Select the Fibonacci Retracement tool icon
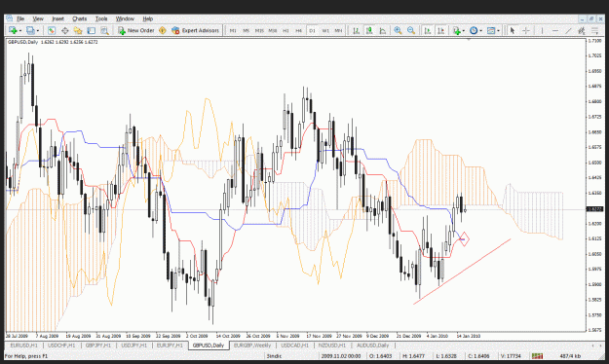The width and height of the screenshot is (609, 364). point(595,30)
